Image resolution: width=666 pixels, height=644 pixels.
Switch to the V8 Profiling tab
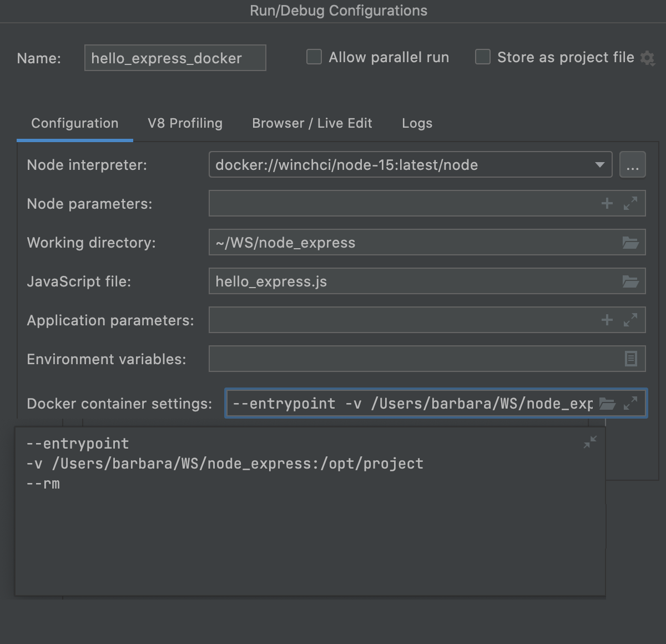(185, 123)
